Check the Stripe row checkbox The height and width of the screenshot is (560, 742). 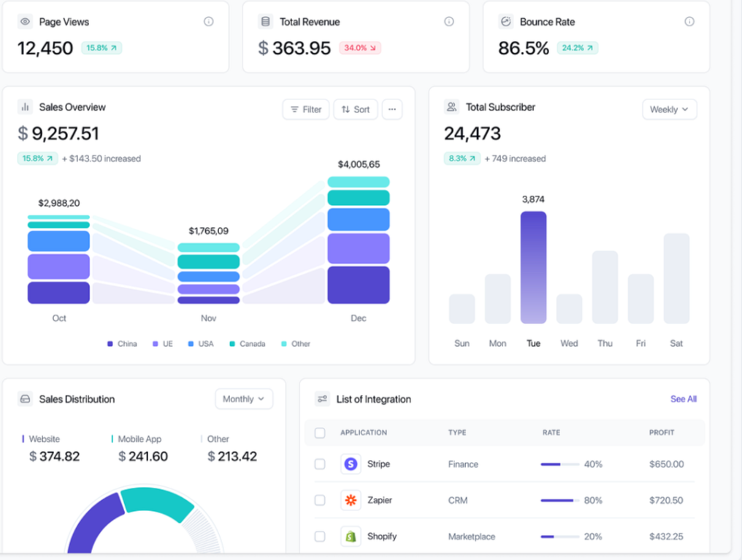(320, 464)
